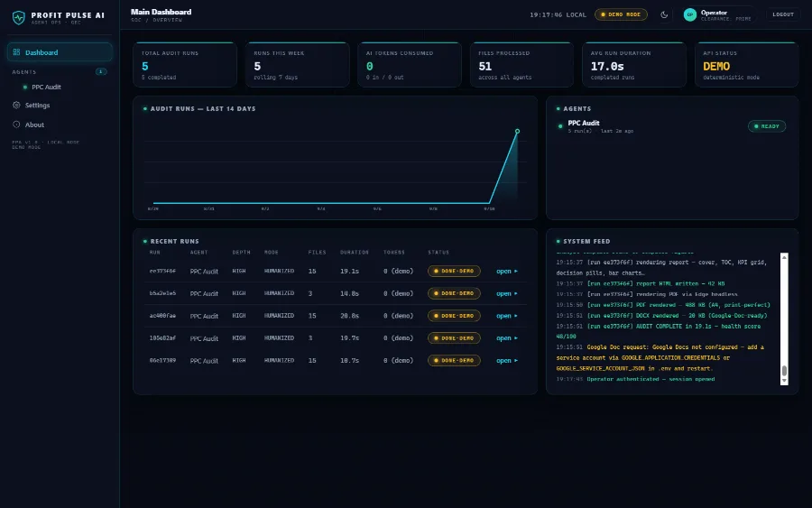Click the system feed scroll up arrow

click(784, 257)
